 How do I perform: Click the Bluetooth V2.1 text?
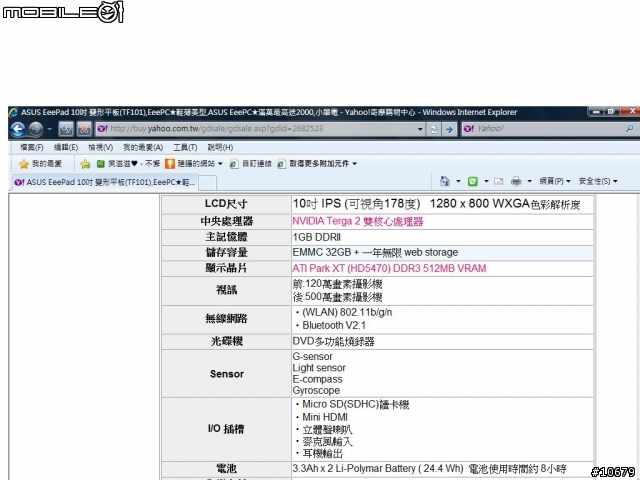[334, 325]
